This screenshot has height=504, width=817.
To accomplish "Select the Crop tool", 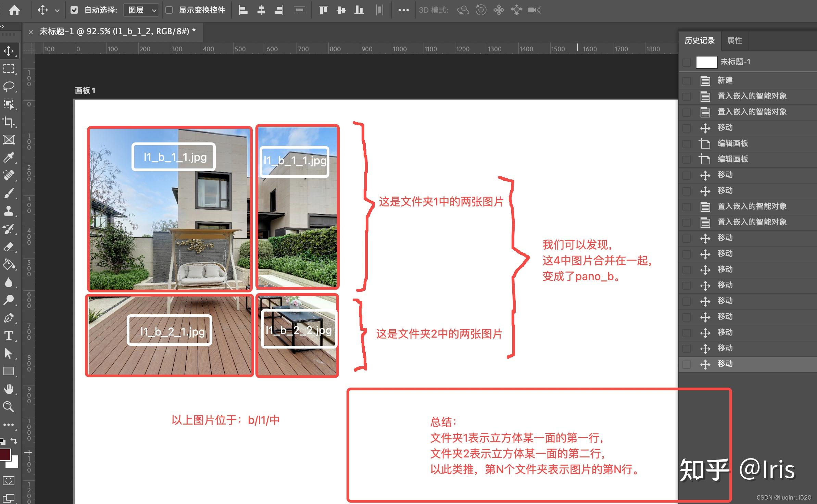I will click(9, 122).
